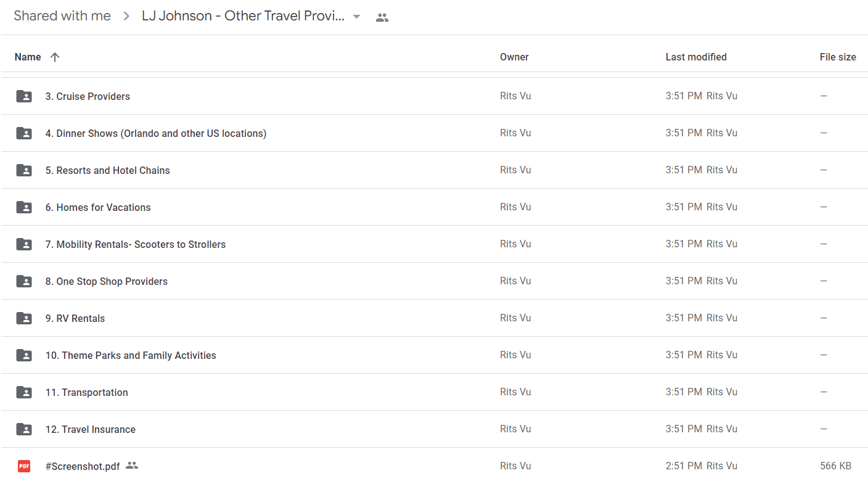Click the shared folder icon beside Dinner Shows
The width and height of the screenshot is (868, 481).
coord(24,133)
